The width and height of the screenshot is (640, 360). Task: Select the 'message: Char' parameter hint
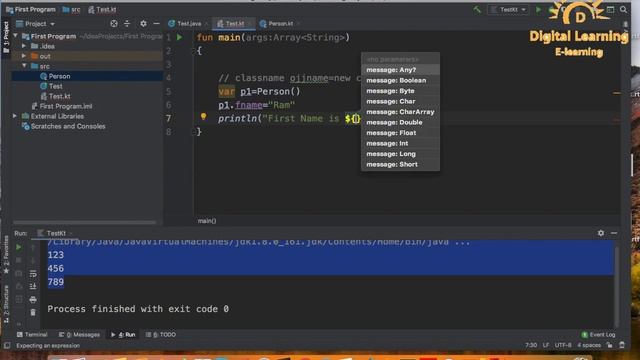pyautogui.click(x=400, y=101)
